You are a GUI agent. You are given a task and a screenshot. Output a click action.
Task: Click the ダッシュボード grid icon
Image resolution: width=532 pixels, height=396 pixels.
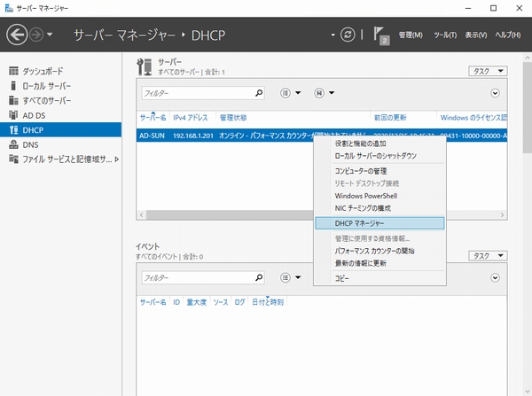(x=13, y=71)
